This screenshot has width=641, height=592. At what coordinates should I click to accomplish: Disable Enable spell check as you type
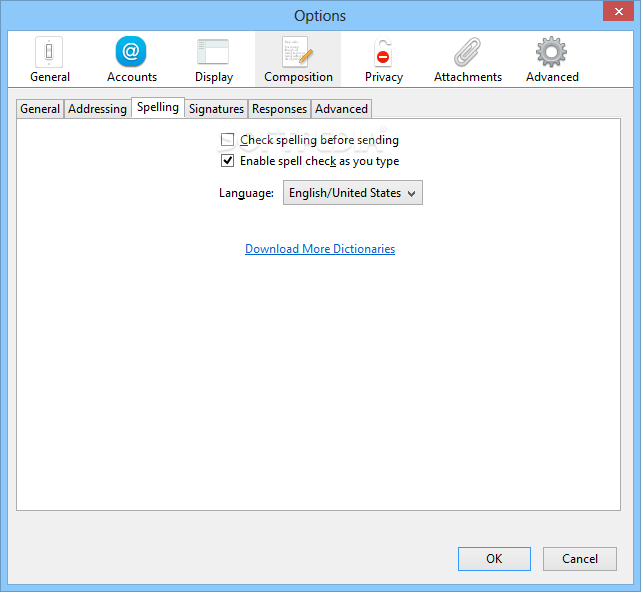(x=227, y=161)
